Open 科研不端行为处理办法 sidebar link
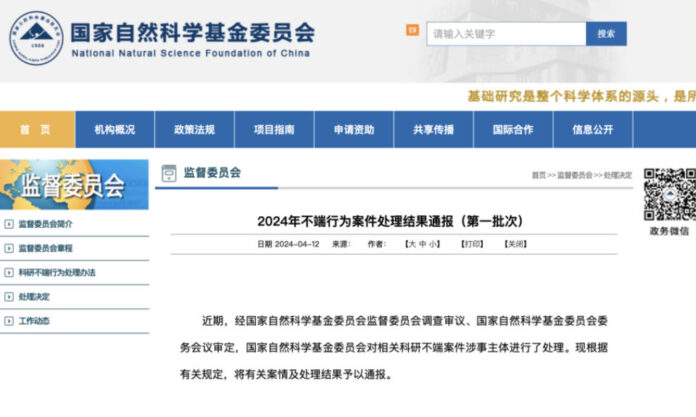Viewport: 696px width, 417px height. 57,272
